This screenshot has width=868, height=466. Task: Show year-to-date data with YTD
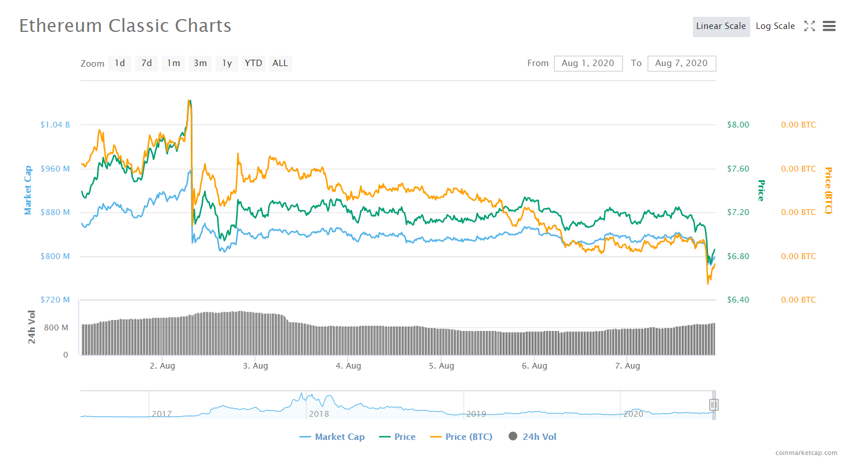tap(253, 63)
